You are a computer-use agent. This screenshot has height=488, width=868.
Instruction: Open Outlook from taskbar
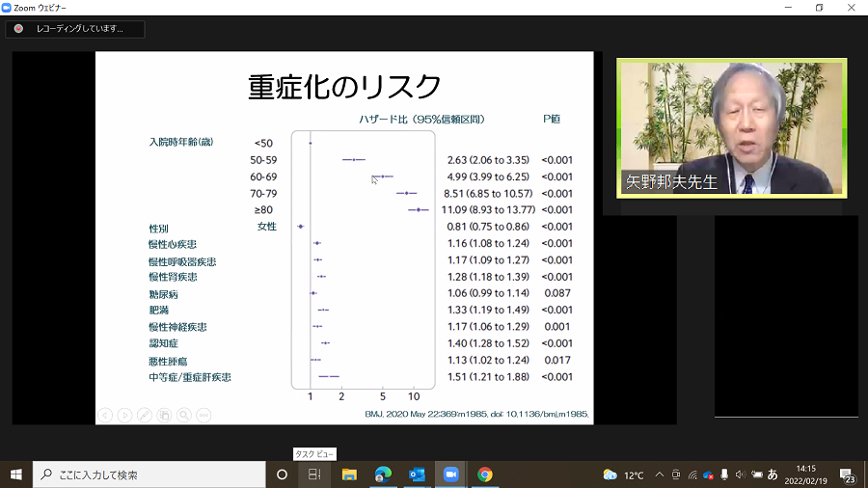coord(417,474)
